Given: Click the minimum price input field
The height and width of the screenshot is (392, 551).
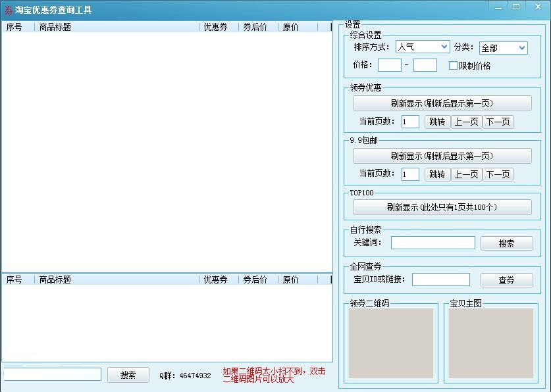Looking at the screenshot, I should 389,65.
